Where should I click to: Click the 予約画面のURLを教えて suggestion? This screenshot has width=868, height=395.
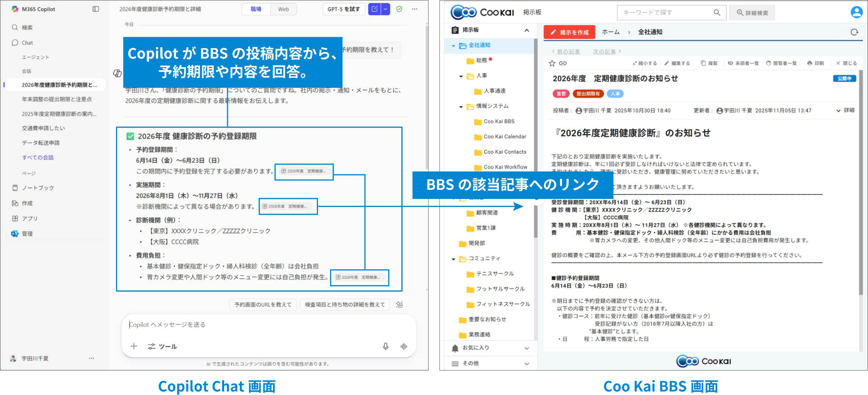tap(263, 304)
